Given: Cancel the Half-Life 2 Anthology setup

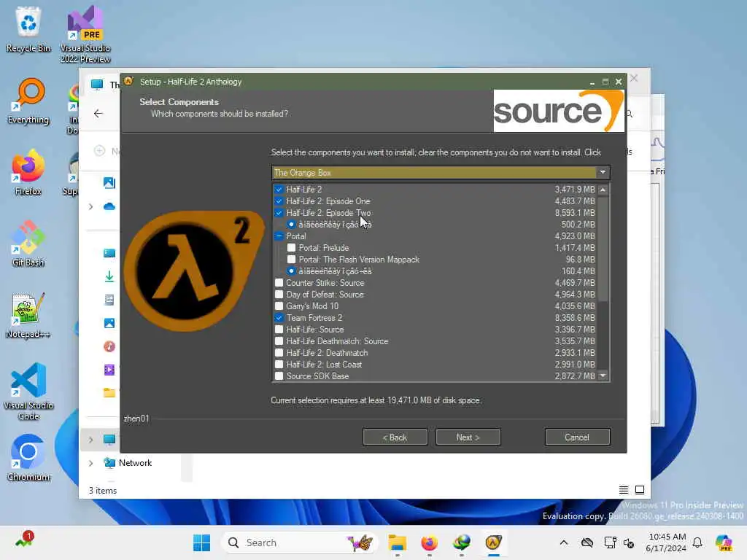Looking at the screenshot, I should [578, 437].
